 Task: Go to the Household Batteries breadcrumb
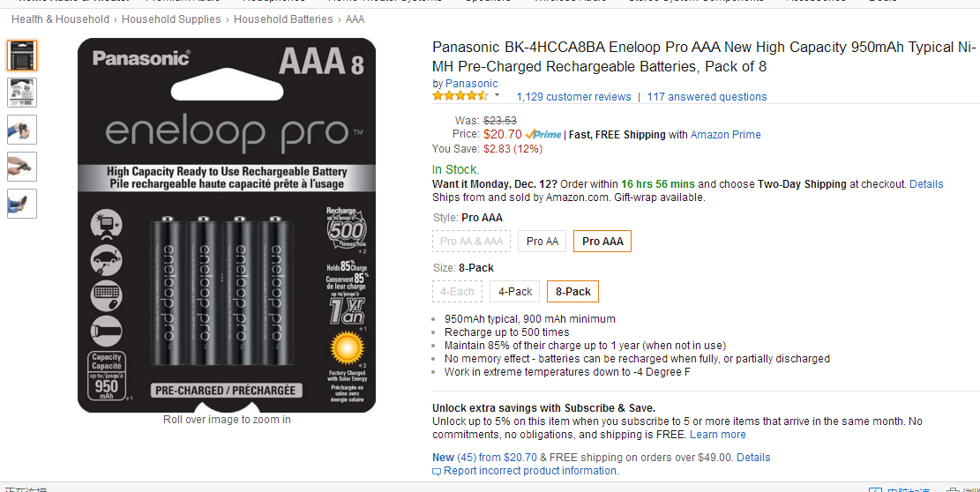(283, 19)
